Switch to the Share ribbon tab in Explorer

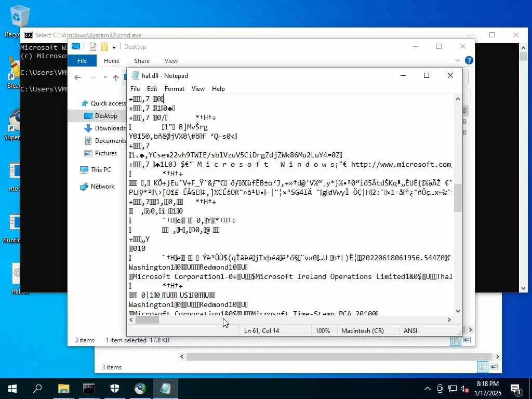pyautogui.click(x=142, y=61)
